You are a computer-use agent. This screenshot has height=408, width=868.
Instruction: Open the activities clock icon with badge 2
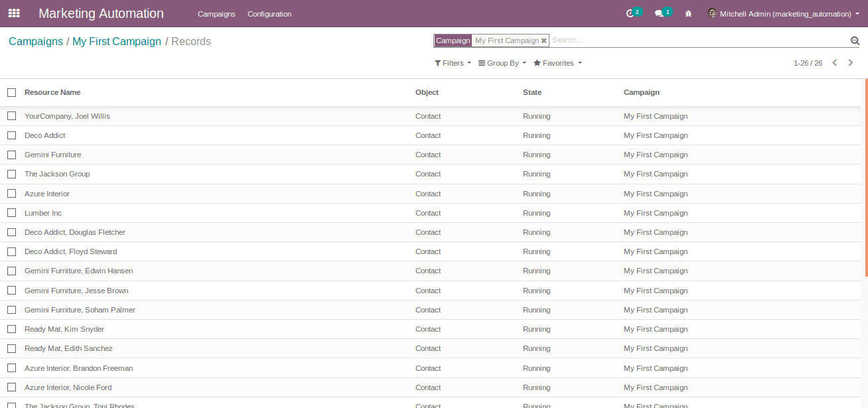coord(634,13)
